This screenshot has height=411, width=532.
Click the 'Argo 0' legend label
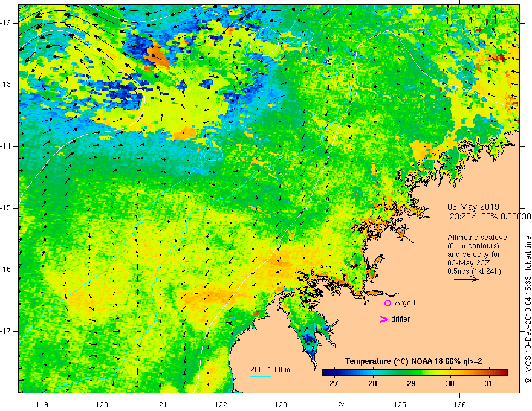coord(406,303)
